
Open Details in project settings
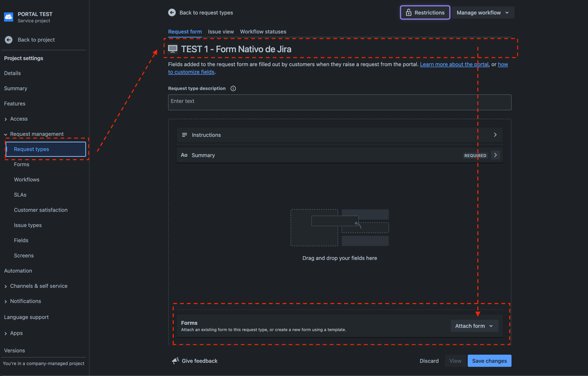tap(12, 73)
